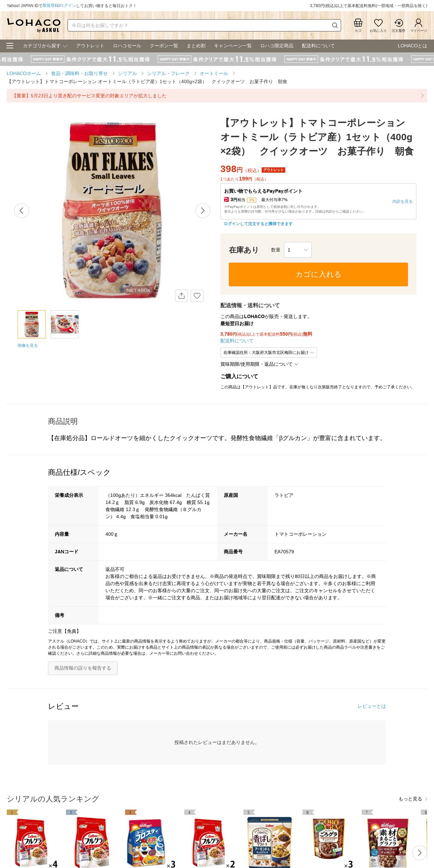Show previous product image arrow
Viewport: 434px width, 868px height.
pos(22,211)
